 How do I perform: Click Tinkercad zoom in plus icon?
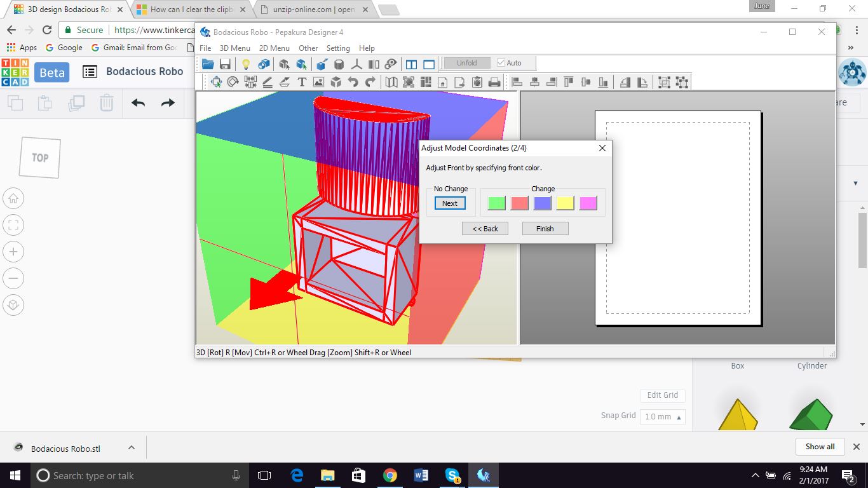pos(13,252)
